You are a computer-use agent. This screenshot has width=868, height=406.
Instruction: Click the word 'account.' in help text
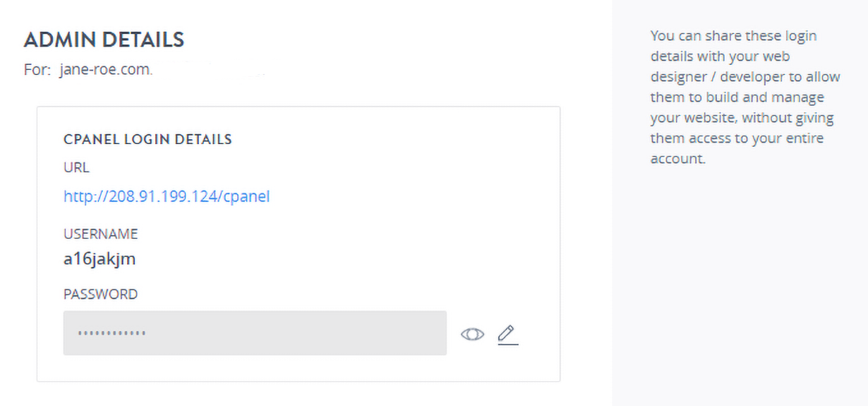[677, 158]
